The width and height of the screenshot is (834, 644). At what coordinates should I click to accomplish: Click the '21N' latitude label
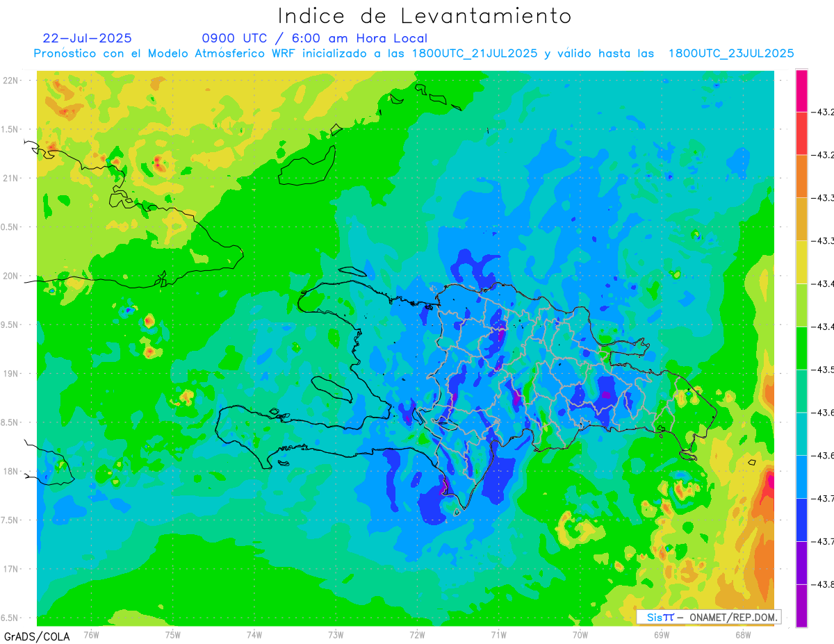pyautogui.click(x=10, y=178)
